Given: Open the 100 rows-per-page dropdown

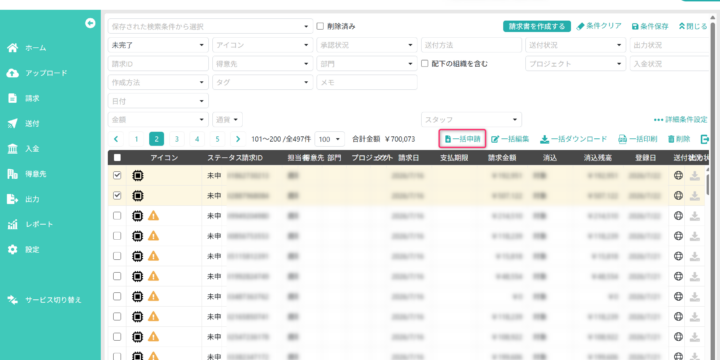Looking at the screenshot, I should 329,139.
